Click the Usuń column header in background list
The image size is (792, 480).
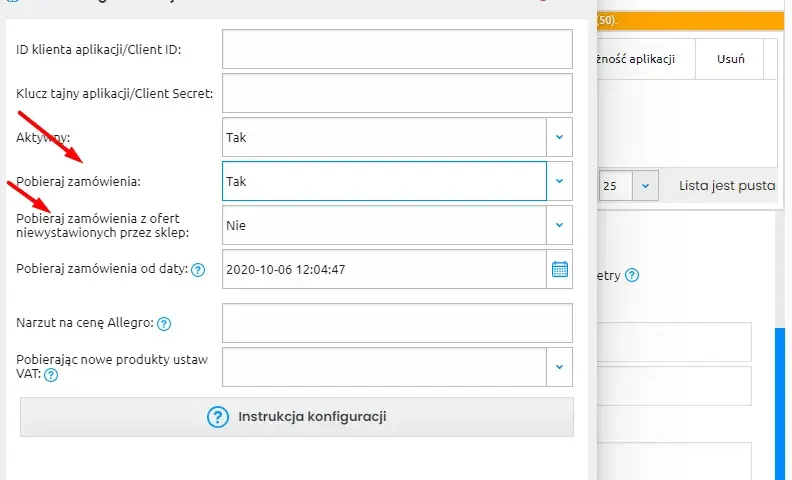[x=730, y=59]
